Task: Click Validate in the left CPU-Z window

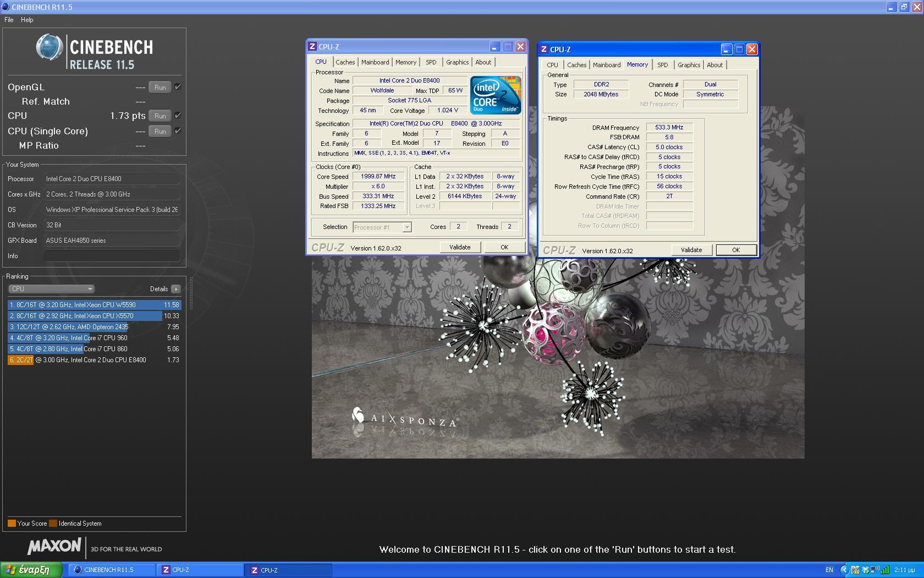Action: [x=460, y=247]
